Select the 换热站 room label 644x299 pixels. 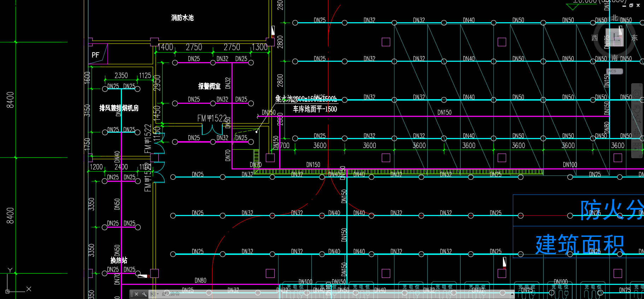point(119,261)
